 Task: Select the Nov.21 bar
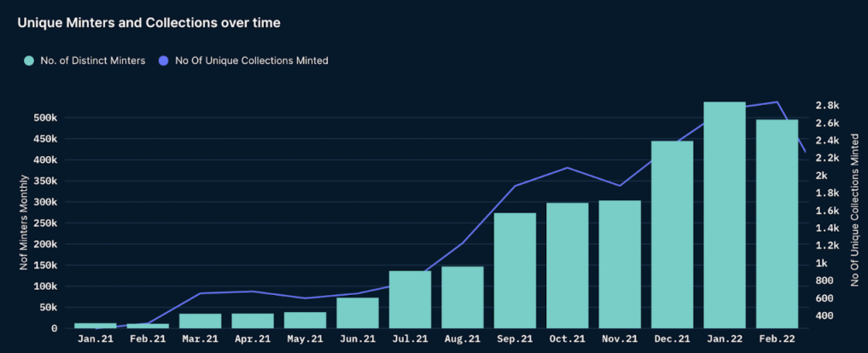(620, 263)
